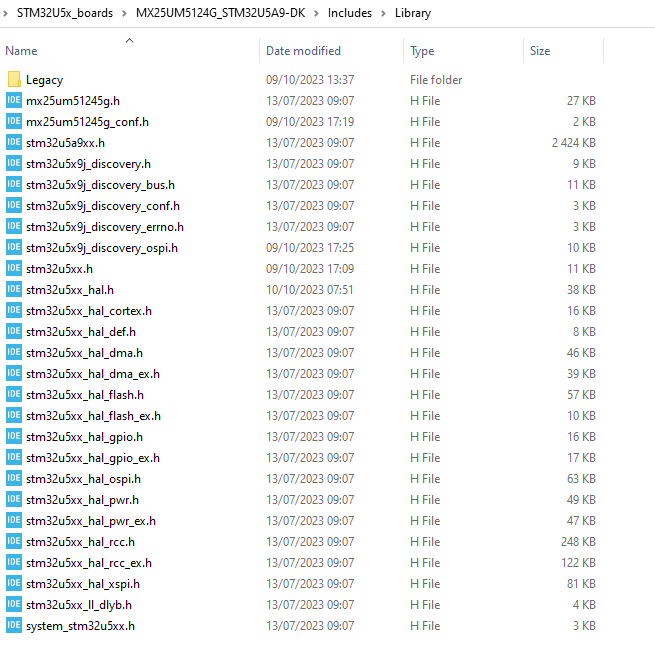The image size is (655, 648).
Task: Click the IDE icon of stm32u5x9j_discovery_errno.h
Action: pyautogui.click(x=14, y=226)
